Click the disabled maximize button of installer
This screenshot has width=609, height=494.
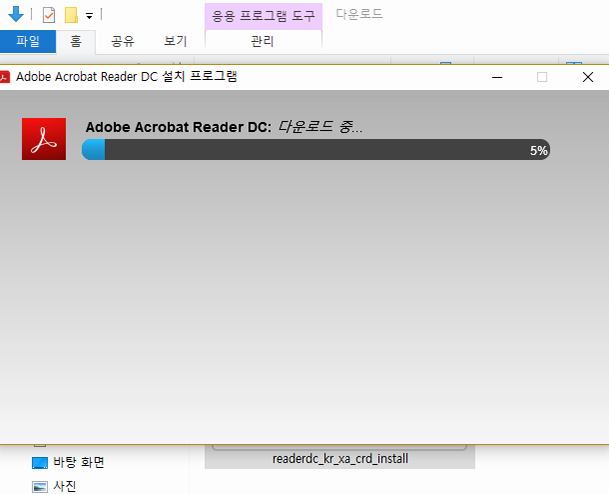pos(542,77)
